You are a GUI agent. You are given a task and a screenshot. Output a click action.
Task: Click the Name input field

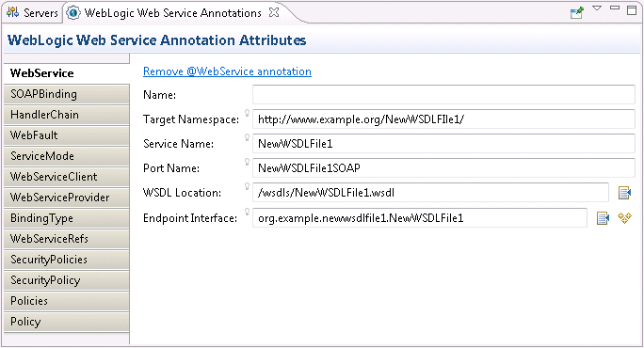point(443,95)
